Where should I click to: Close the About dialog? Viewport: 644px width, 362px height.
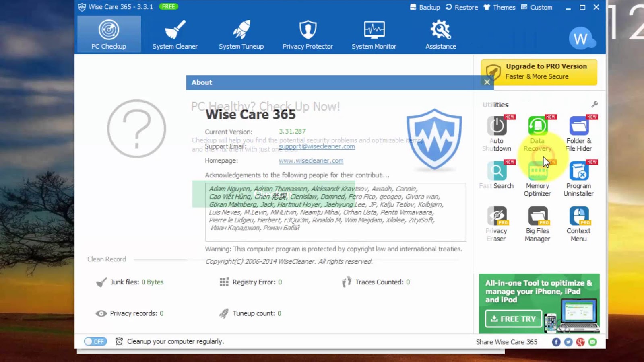[487, 82]
